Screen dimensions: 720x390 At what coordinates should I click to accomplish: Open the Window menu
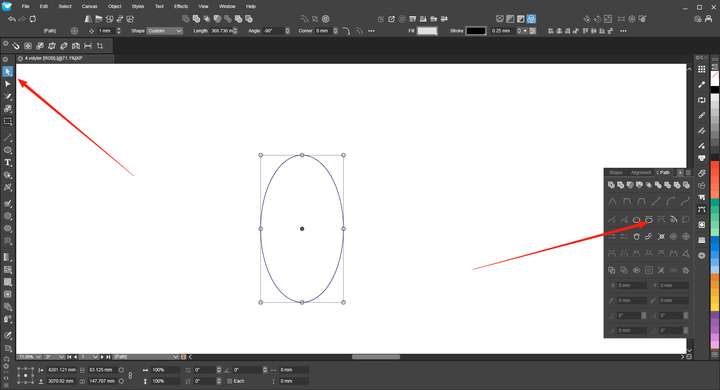click(x=227, y=6)
